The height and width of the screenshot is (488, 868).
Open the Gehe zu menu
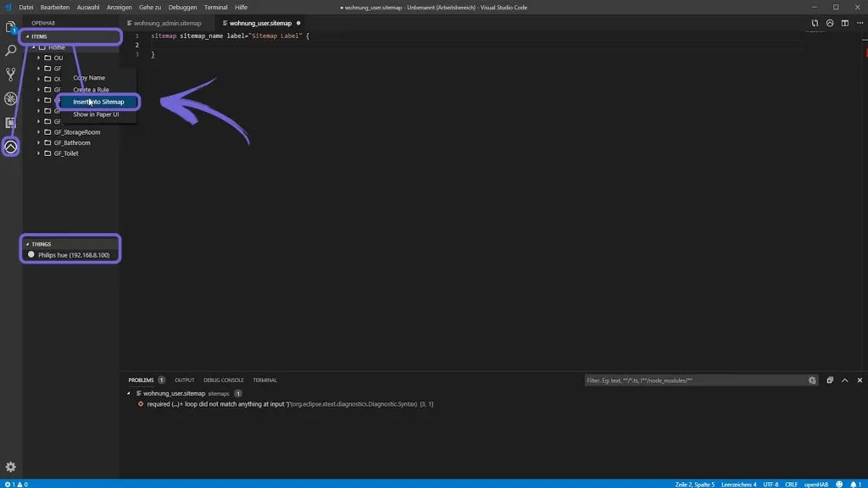[150, 7]
